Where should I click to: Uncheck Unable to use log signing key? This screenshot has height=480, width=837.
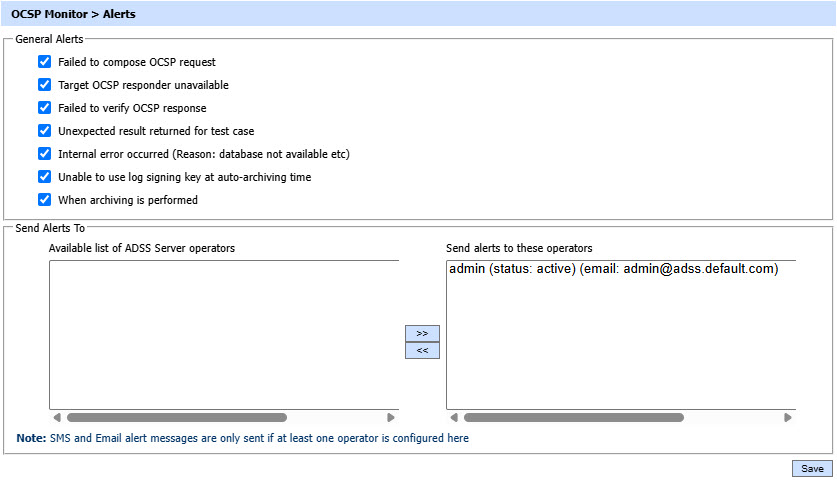tap(44, 177)
